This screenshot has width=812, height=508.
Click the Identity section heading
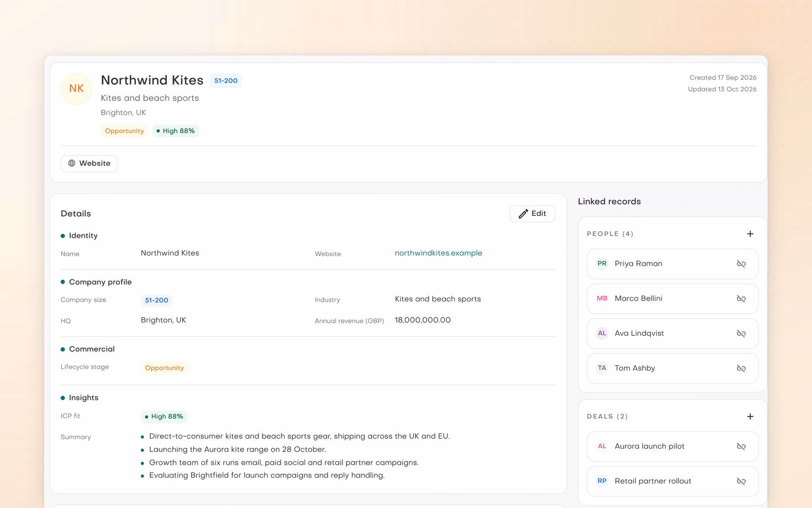tap(83, 236)
